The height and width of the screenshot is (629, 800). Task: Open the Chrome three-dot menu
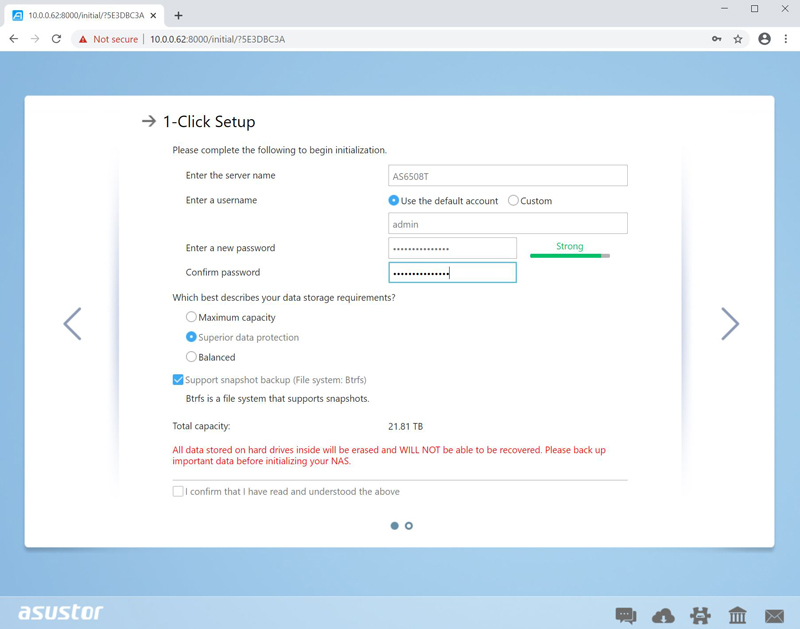pyautogui.click(x=786, y=39)
